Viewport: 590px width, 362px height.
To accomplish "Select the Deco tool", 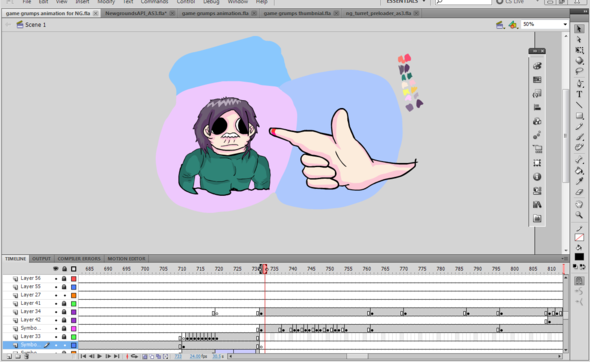I will point(579,148).
